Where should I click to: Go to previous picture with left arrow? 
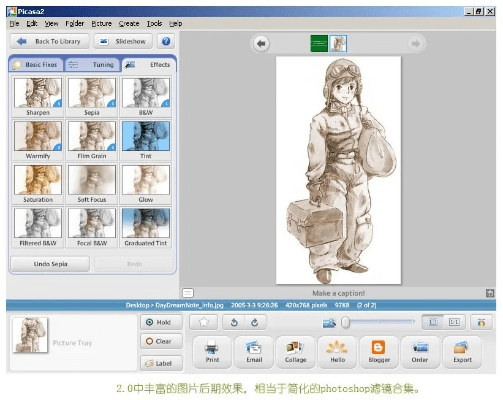tap(261, 43)
